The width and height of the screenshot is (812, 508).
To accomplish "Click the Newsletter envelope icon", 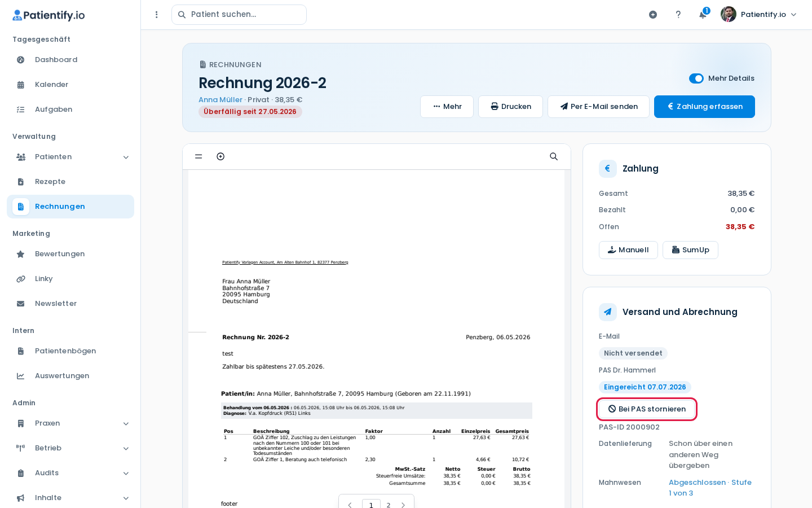I will pos(21,304).
